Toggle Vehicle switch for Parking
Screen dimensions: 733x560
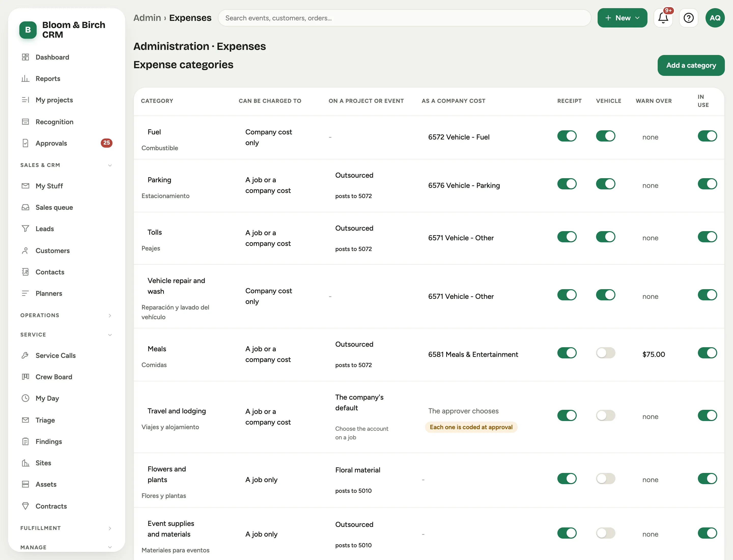(x=605, y=184)
